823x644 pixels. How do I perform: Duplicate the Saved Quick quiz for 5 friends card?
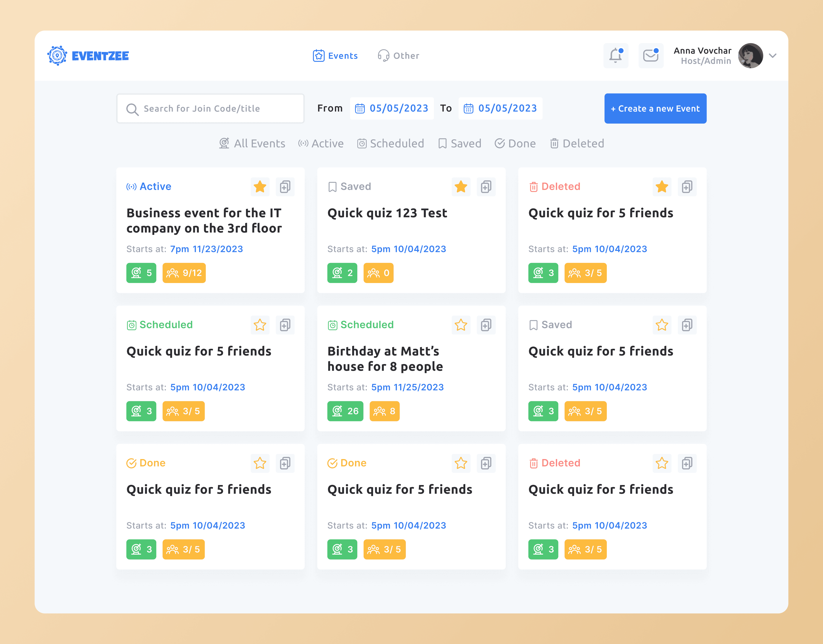[687, 325]
